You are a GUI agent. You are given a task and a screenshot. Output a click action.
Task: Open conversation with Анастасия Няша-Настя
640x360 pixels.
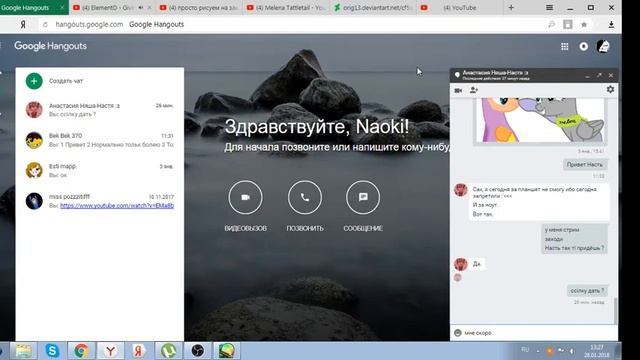click(100, 110)
